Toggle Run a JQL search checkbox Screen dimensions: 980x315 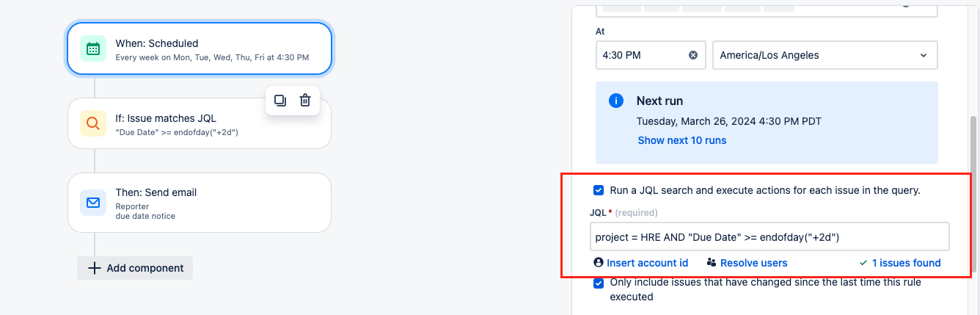[599, 190]
